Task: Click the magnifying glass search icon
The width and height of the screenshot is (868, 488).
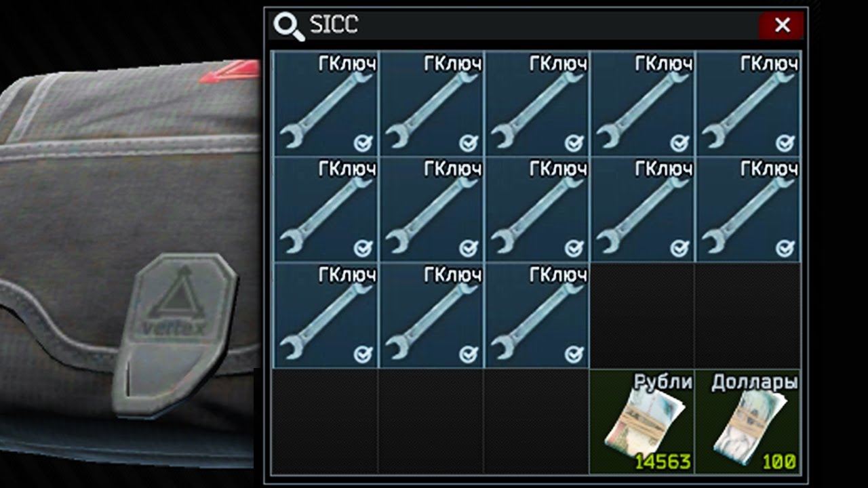Action: (288, 26)
